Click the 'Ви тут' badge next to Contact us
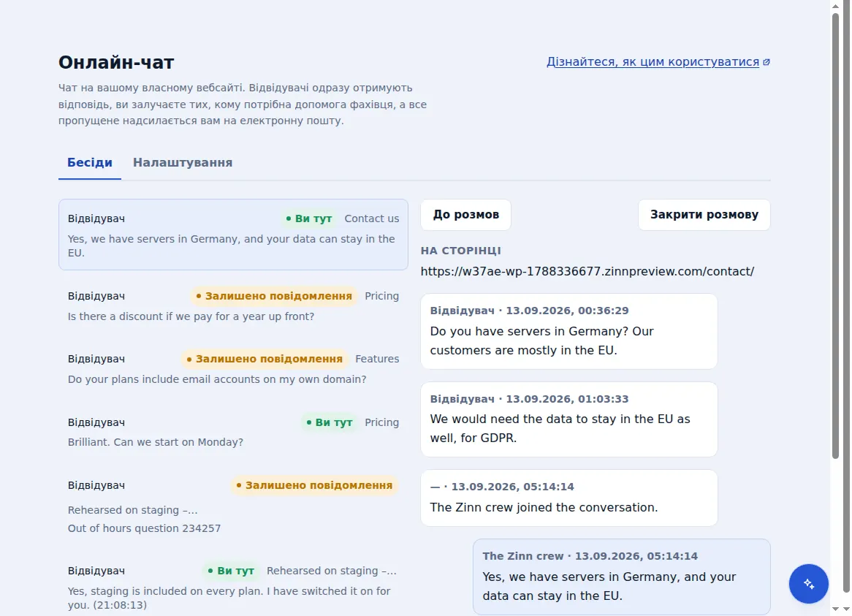Image resolution: width=852 pixels, height=616 pixels. [308, 219]
